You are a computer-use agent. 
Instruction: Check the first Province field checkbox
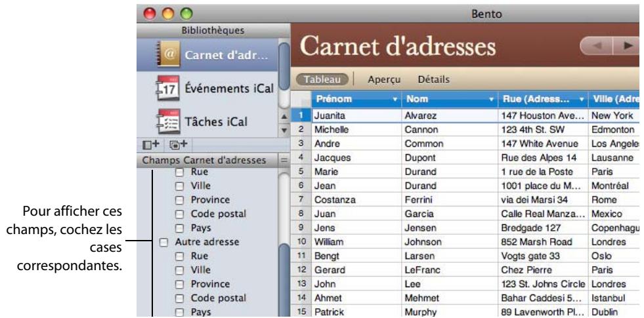pyautogui.click(x=179, y=200)
